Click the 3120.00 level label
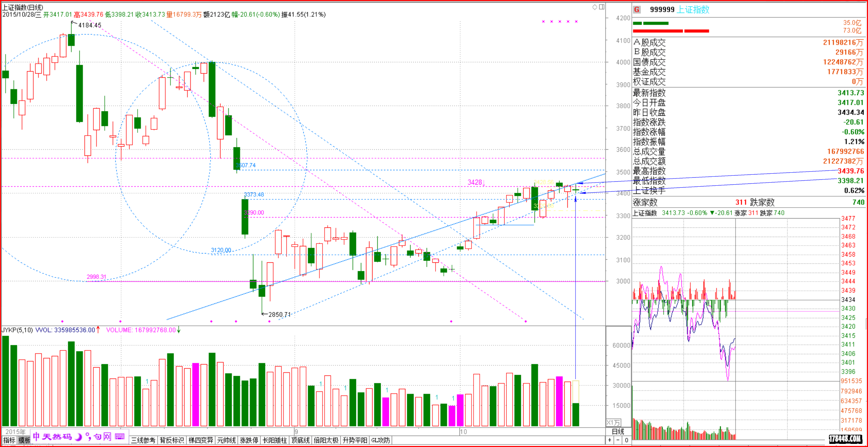This screenshot has width=868, height=447. 221,250
